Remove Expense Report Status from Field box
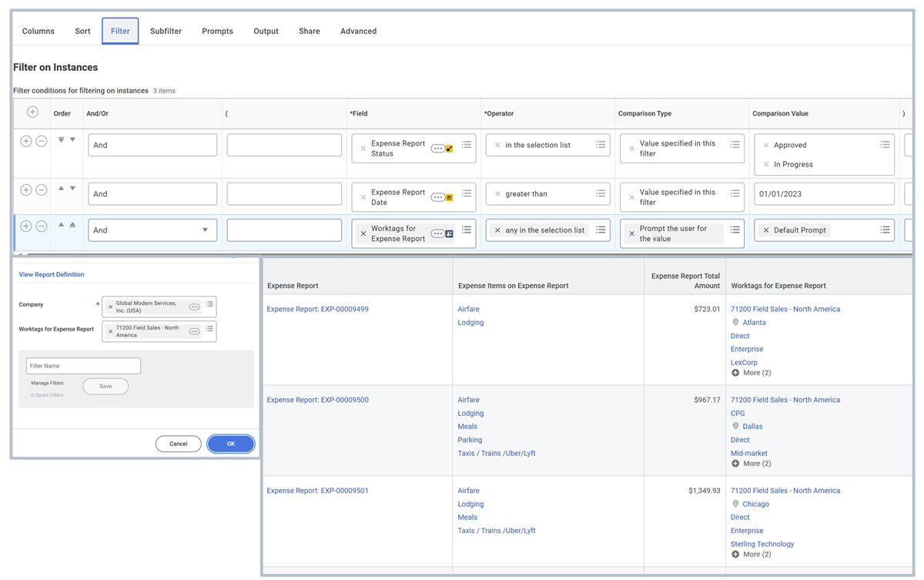This screenshot has width=924, height=580. tap(363, 149)
